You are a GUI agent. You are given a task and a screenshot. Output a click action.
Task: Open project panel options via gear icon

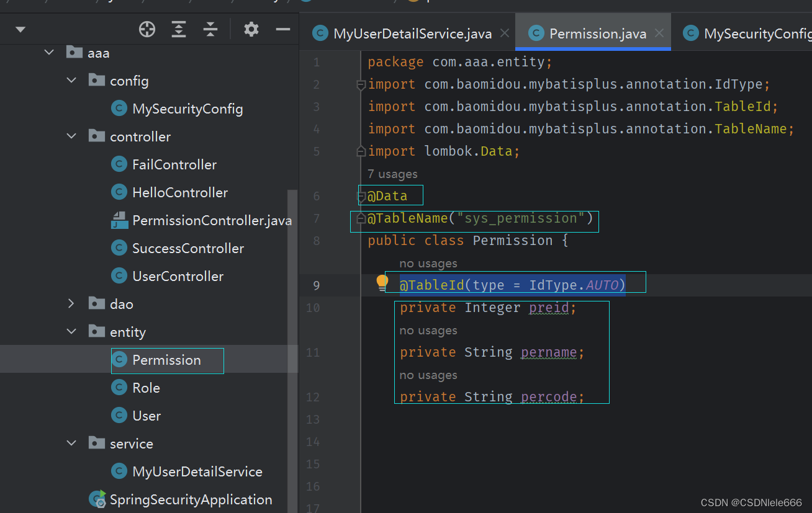click(251, 29)
